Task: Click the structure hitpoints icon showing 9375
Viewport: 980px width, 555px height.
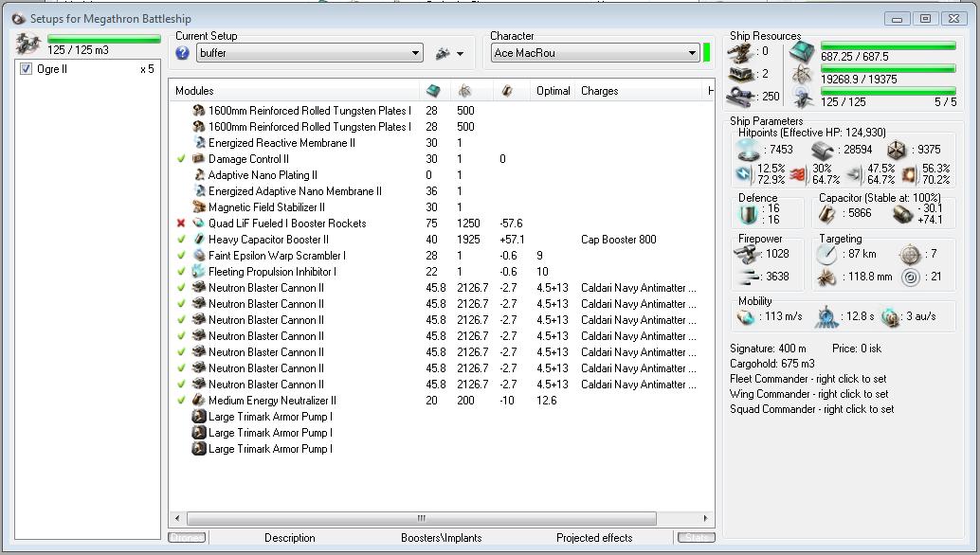Action: click(x=897, y=150)
